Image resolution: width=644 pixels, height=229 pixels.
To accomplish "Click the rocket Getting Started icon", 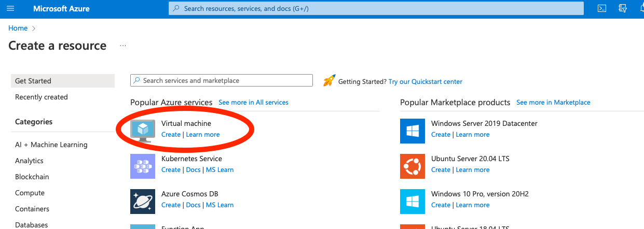I will (329, 81).
